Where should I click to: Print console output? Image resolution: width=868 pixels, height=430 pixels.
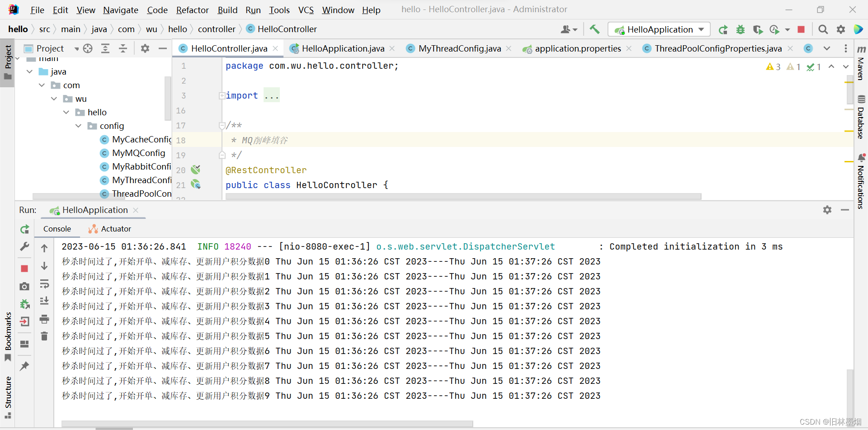[44, 319]
